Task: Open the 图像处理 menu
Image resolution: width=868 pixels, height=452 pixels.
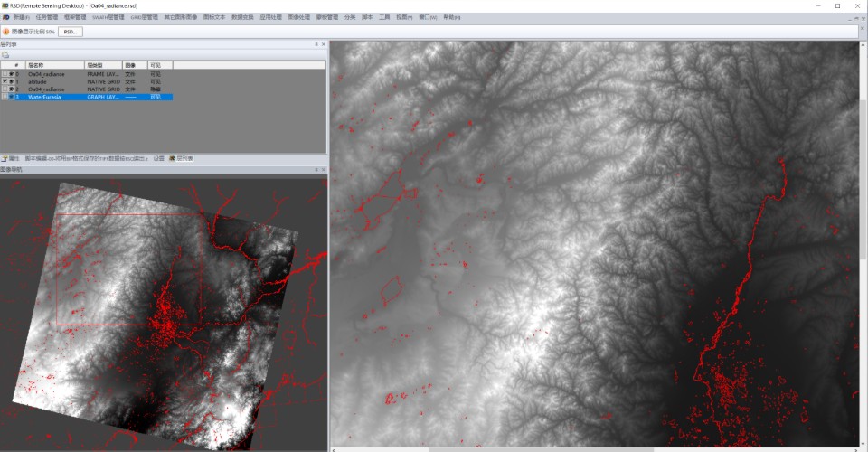Action: (x=299, y=17)
